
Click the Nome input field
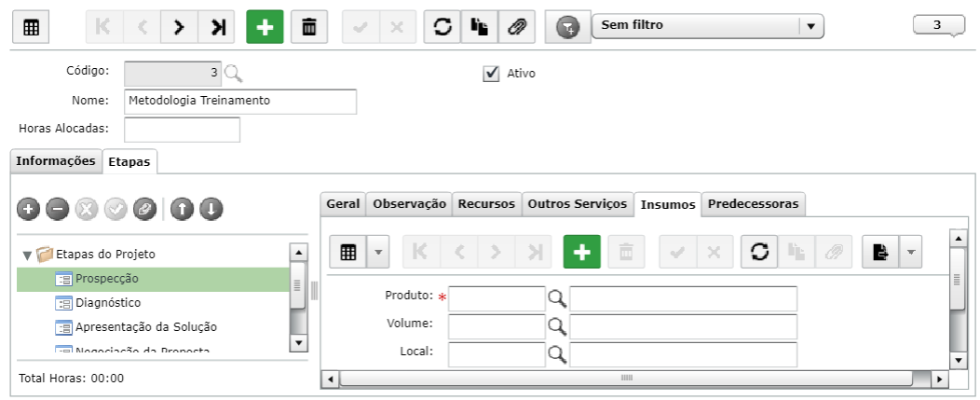click(x=240, y=102)
